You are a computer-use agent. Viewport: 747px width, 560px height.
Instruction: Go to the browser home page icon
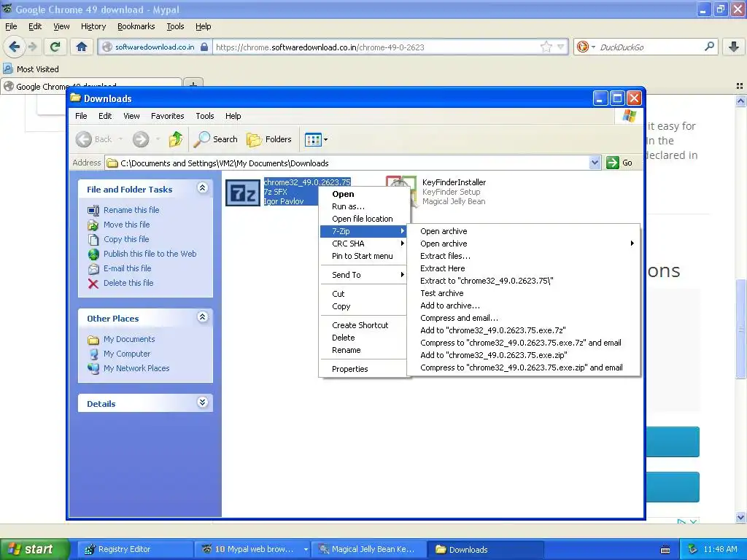click(82, 47)
